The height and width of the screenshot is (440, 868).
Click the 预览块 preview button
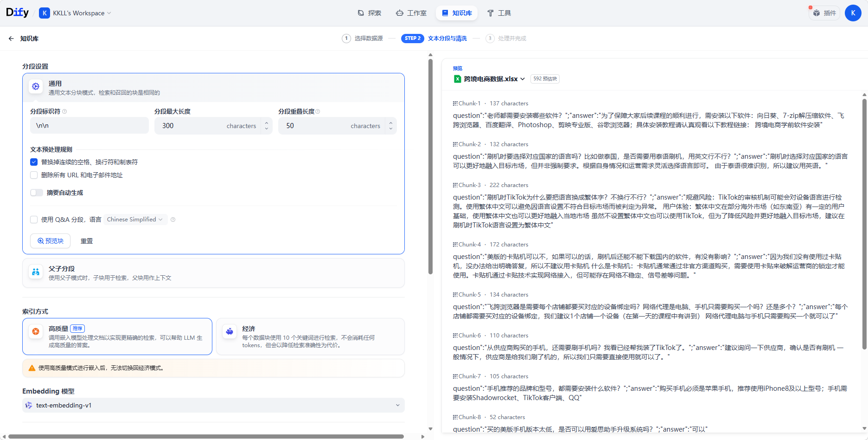point(50,241)
